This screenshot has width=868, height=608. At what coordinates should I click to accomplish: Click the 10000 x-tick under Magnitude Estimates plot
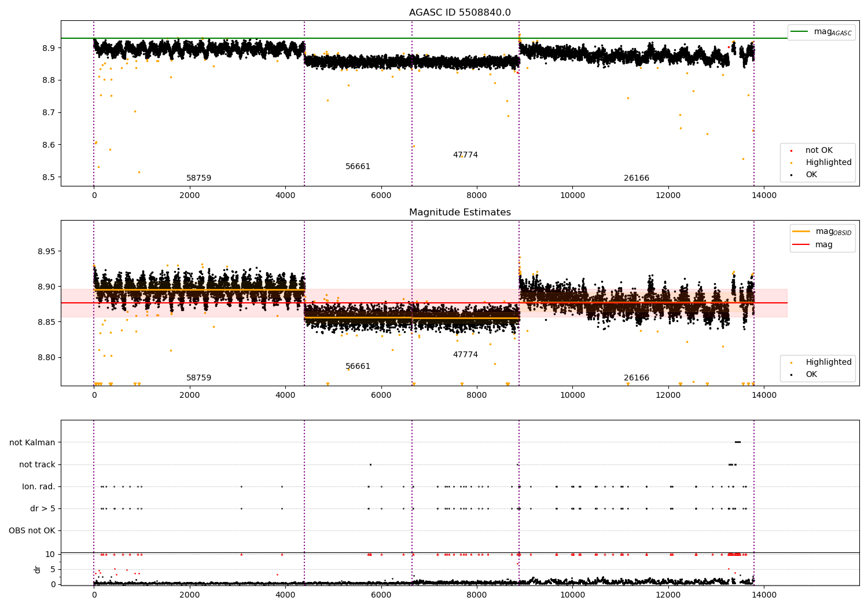click(x=572, y=395)
